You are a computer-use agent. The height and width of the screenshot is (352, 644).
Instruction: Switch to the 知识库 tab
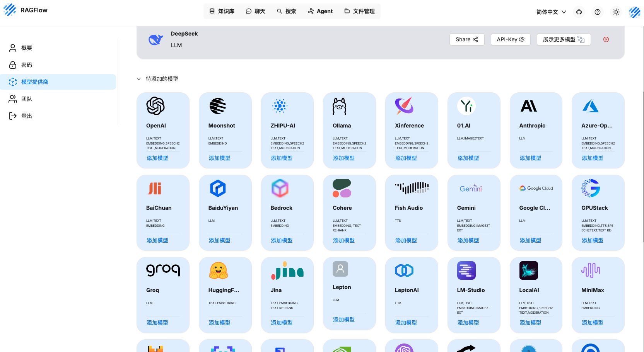222,11
